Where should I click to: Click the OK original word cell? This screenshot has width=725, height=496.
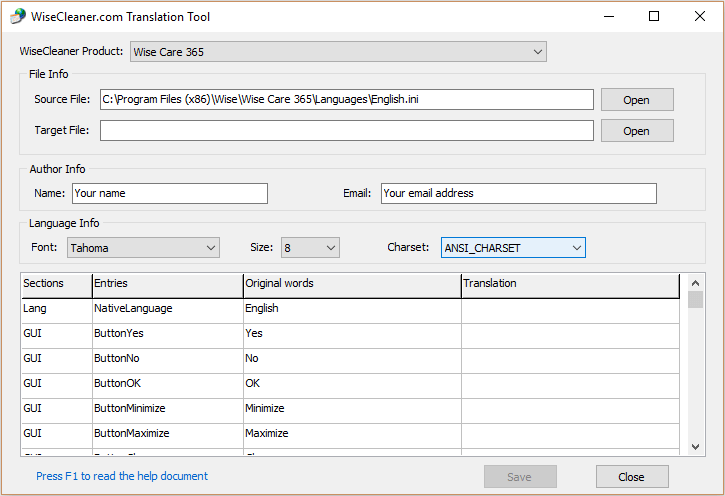tap(352, 386)
